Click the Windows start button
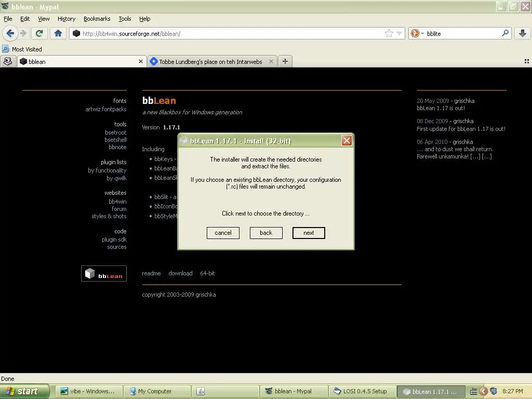This screenshot has width=532, height=399. 24,391
